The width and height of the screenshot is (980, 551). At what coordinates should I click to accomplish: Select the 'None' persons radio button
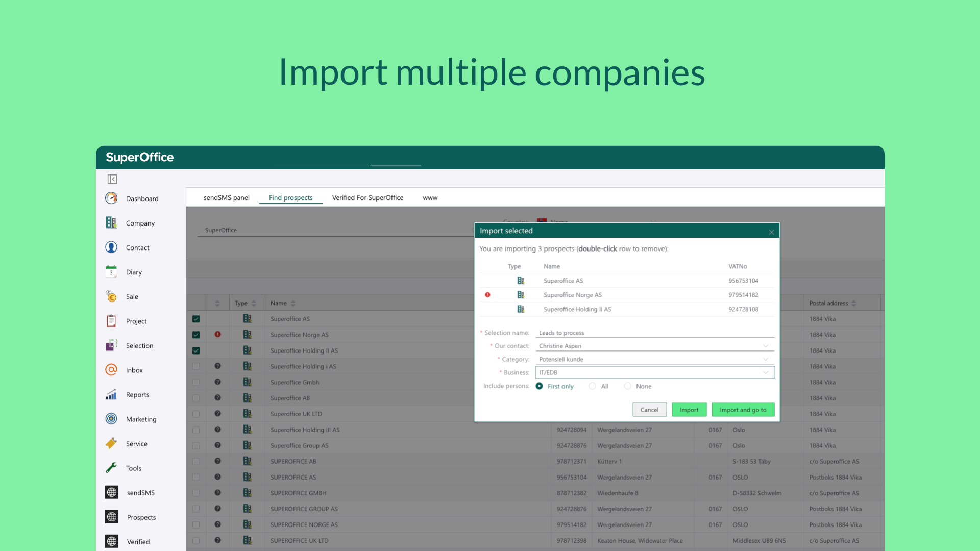pyautogui.click(x=627, y=386)
